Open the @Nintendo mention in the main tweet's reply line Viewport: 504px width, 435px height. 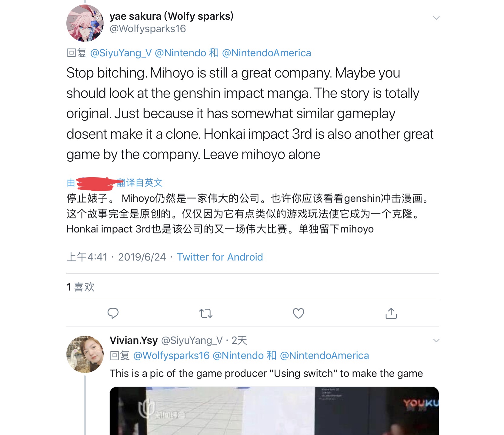[180, 53]
